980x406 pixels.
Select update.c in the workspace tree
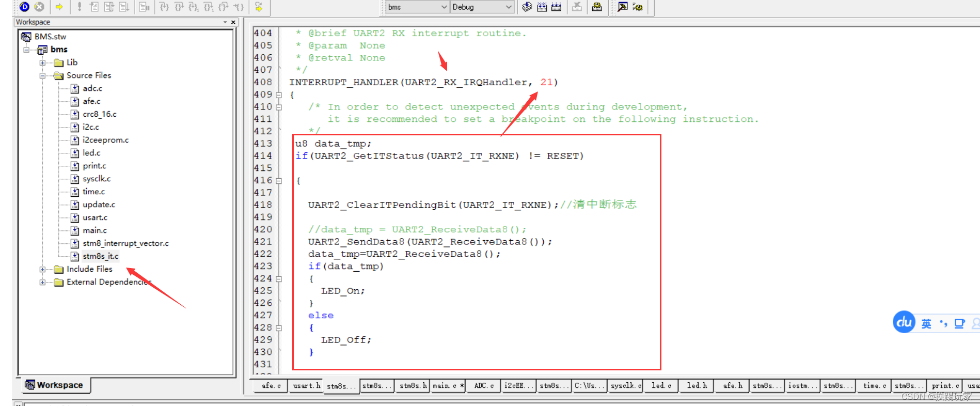point(99,205)
